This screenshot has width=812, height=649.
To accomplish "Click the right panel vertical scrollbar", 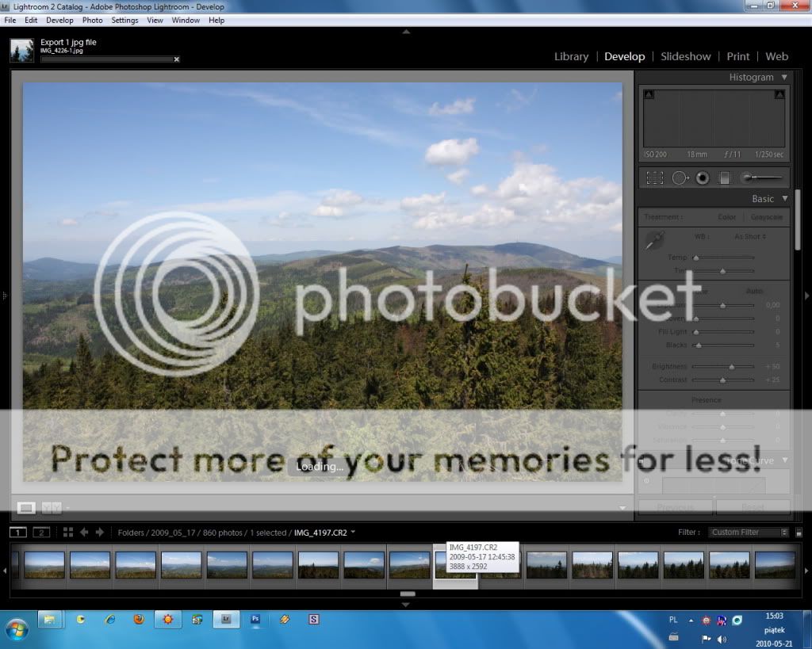I will coord(798,220).
